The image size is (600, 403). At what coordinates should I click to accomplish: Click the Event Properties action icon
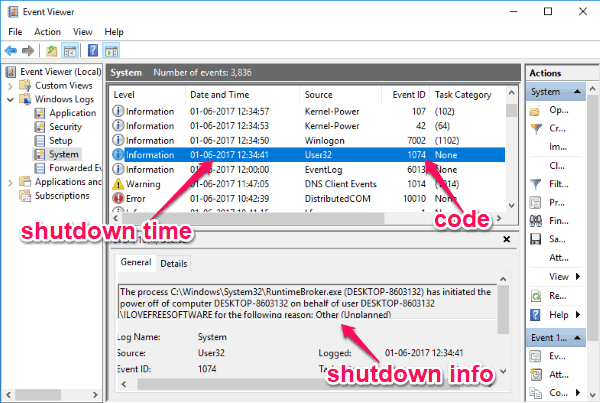[535, 356]
